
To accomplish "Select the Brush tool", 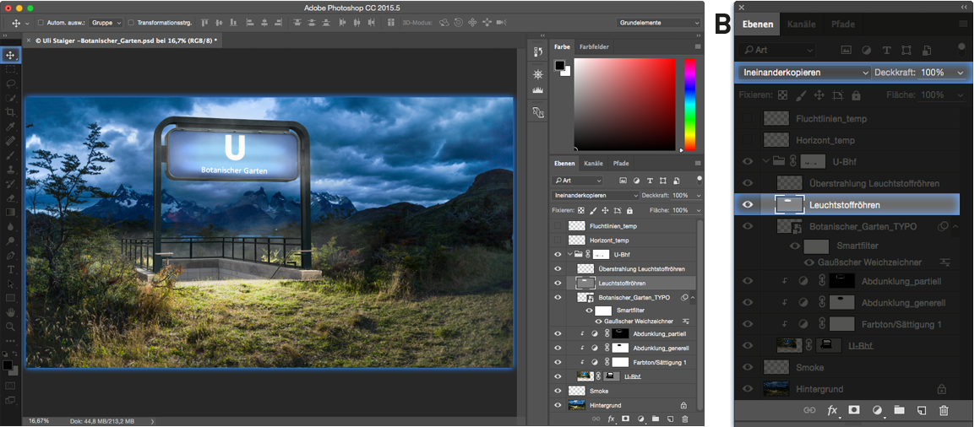I will pyautogui.click(x=11, y=155).
